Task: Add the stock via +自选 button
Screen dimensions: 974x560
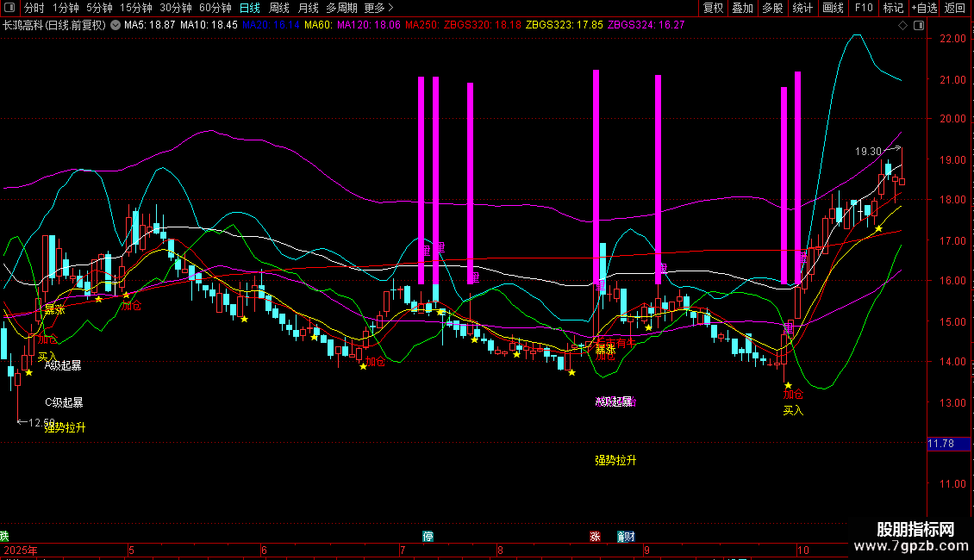Action: pyautogui.click(x=922, y=9)
